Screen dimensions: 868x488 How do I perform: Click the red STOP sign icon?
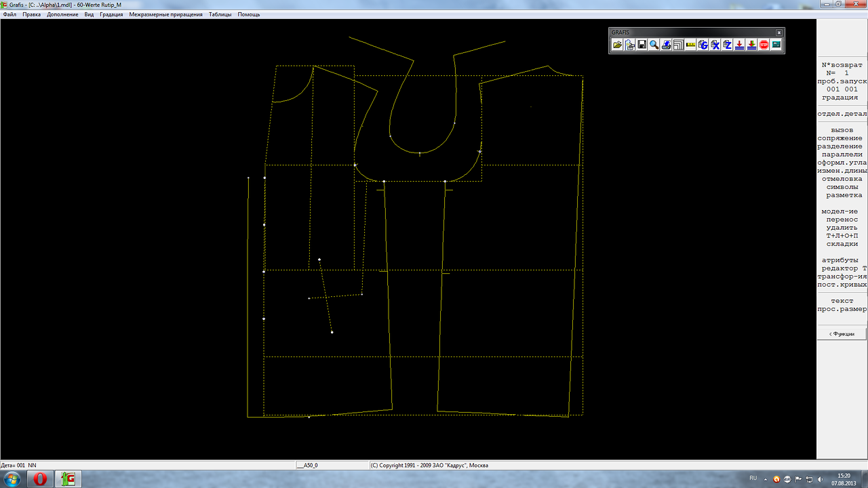764,45
